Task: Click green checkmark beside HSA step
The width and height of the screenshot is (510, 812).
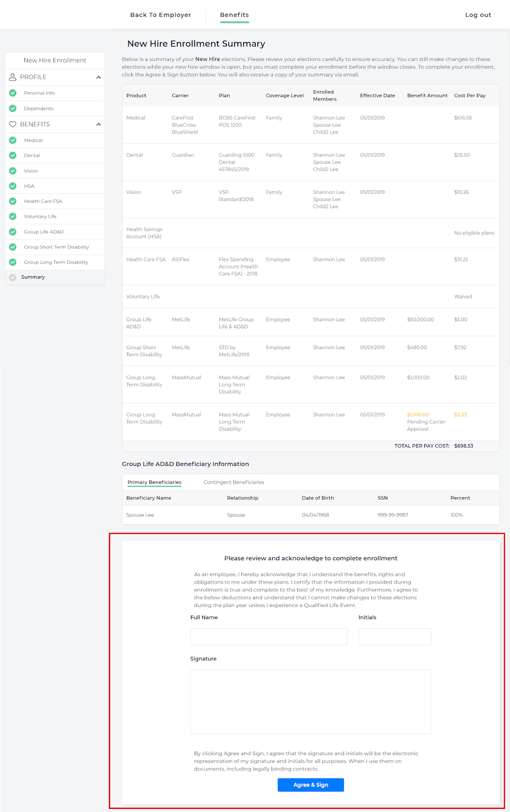Action: 13,186
